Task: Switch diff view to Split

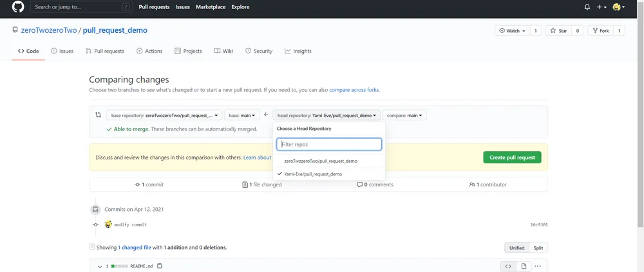Action: coord(538,248)
